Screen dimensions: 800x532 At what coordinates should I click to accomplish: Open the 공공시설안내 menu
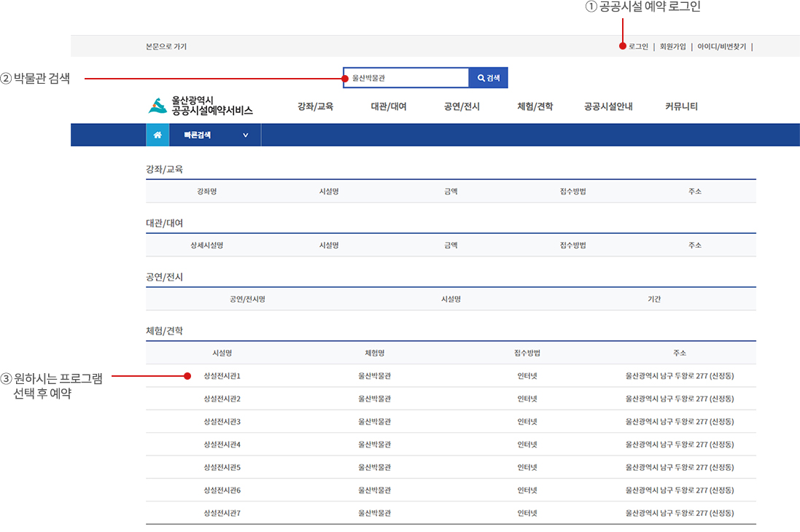[x=608, y=106]
